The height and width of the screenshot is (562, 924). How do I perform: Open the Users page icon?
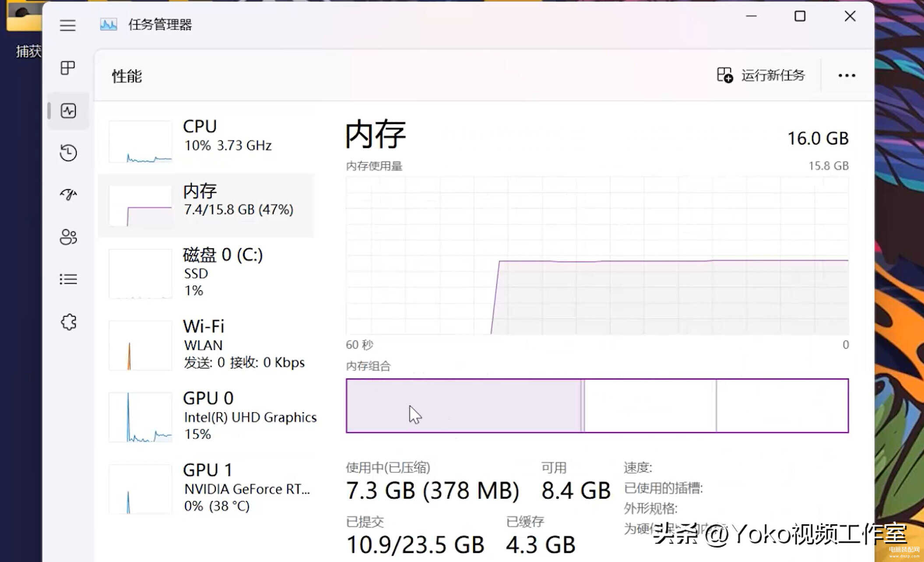(x=68, y=237)
